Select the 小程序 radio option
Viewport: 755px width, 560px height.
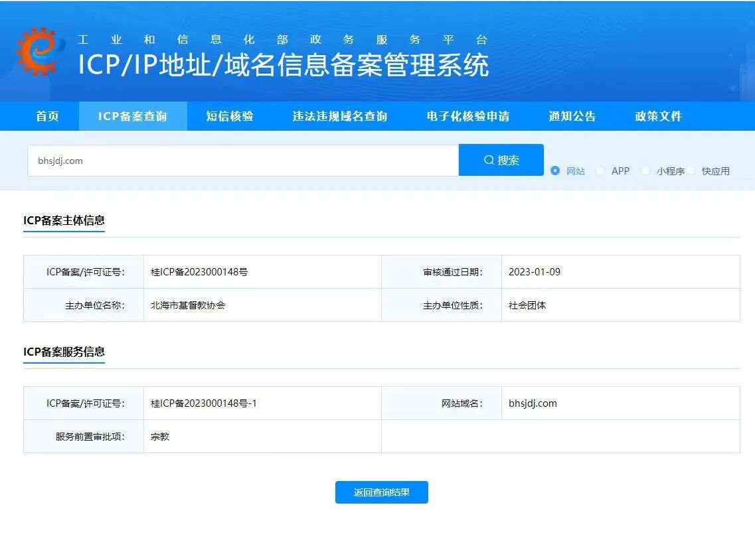click(x=645, y=171)
